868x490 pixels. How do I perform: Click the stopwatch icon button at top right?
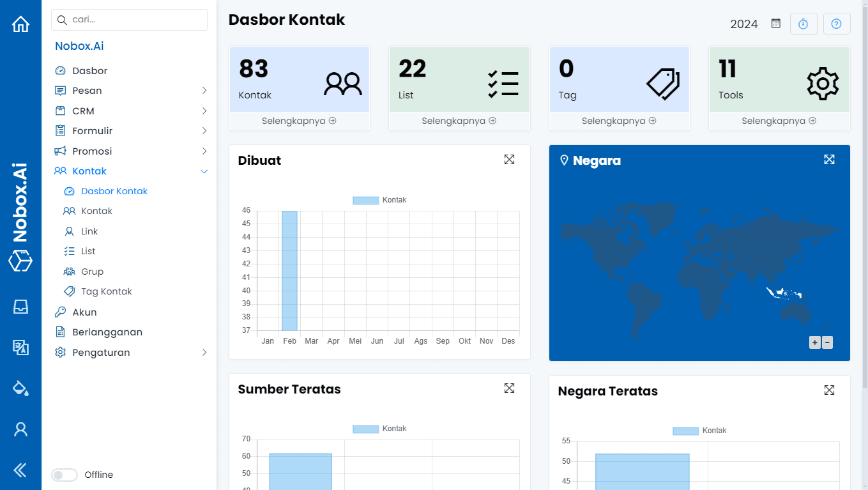coord(803,24)
